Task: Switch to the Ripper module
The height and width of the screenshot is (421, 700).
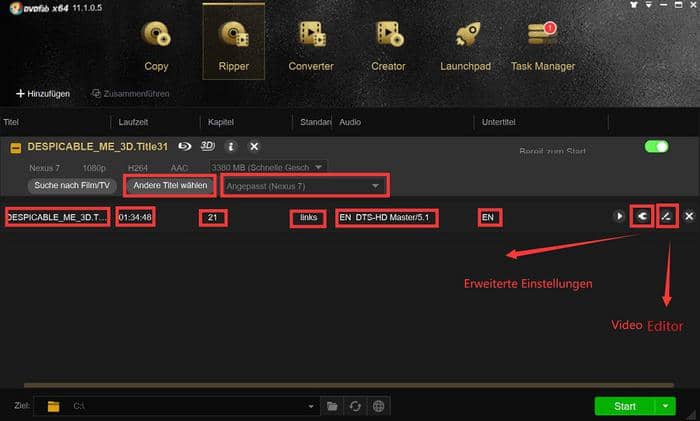Action: point(233,43)
